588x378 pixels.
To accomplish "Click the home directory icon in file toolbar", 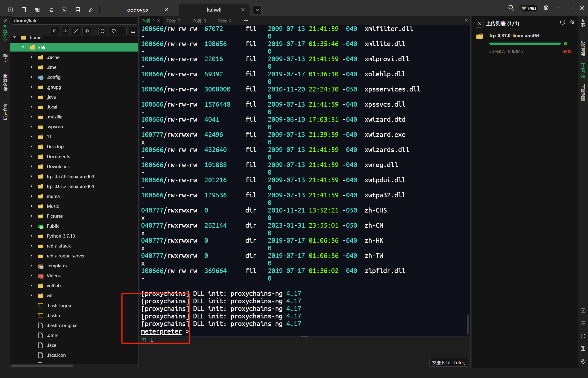I will pyautogui.click(x=65, y=31).
